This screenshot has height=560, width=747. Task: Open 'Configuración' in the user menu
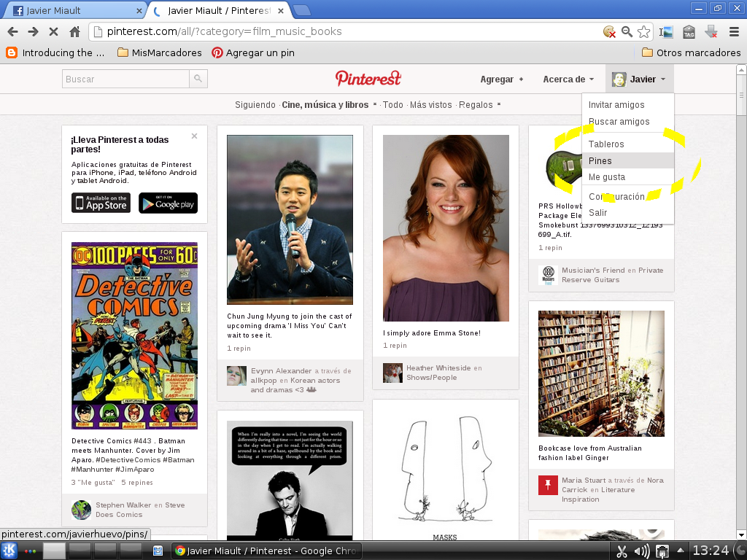pyautogui.click(x=627, y=196)
